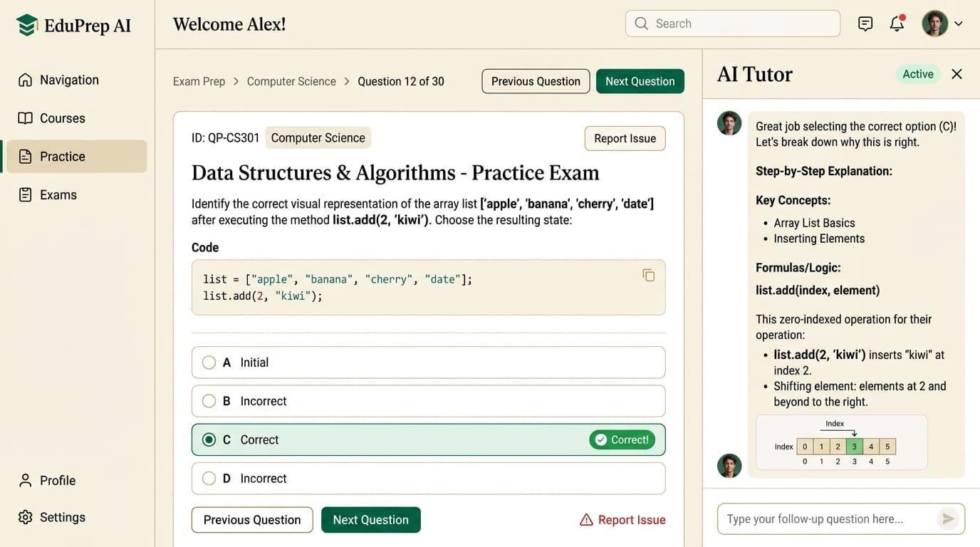
Task: Open the chat messages icon in header
Action: point(865,24)
